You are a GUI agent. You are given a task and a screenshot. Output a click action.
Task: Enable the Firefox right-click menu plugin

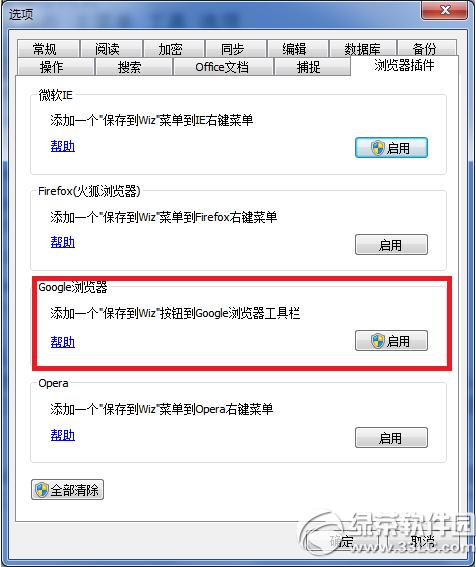pyautogui.click(x=391, y=244)
